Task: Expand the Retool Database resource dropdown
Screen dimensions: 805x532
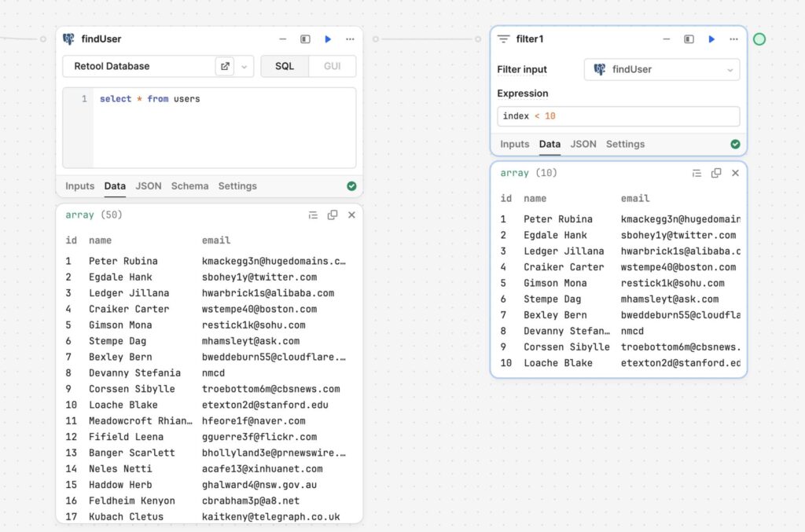Action: 244,66
